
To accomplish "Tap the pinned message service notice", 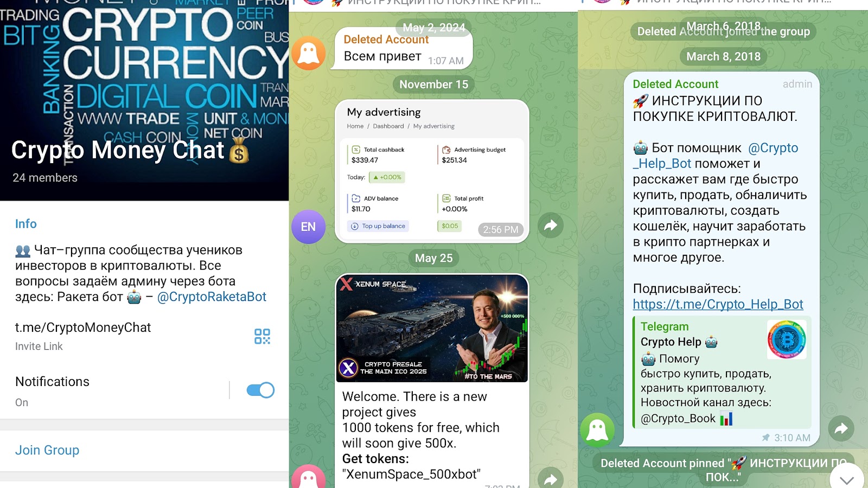I will pos(723,470).
